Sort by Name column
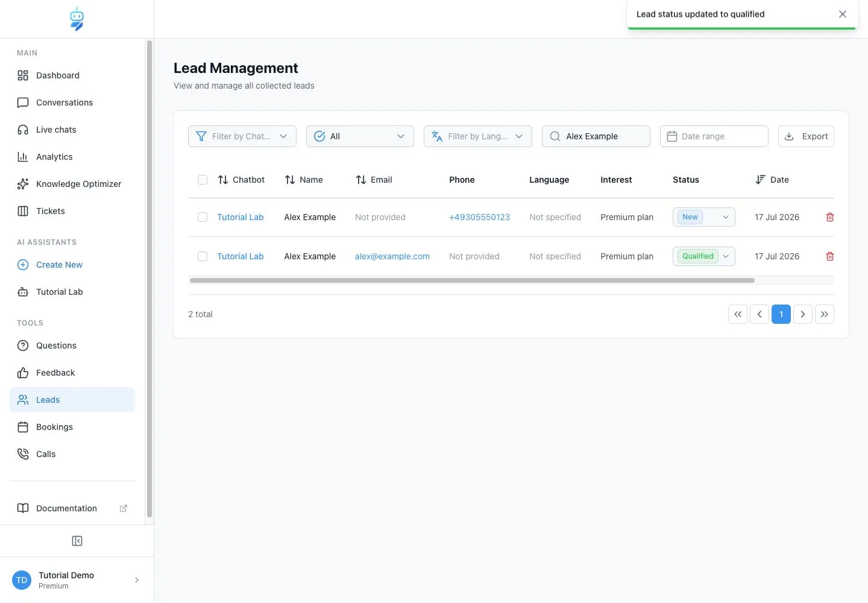868x603 pixels. click(304, 180)
